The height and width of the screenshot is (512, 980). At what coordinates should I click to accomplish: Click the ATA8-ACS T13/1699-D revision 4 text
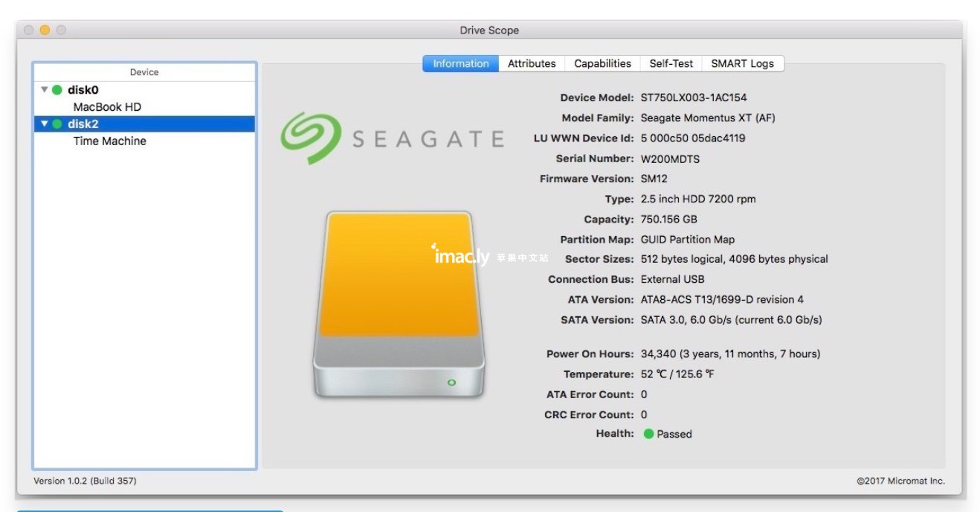(722, 299)
